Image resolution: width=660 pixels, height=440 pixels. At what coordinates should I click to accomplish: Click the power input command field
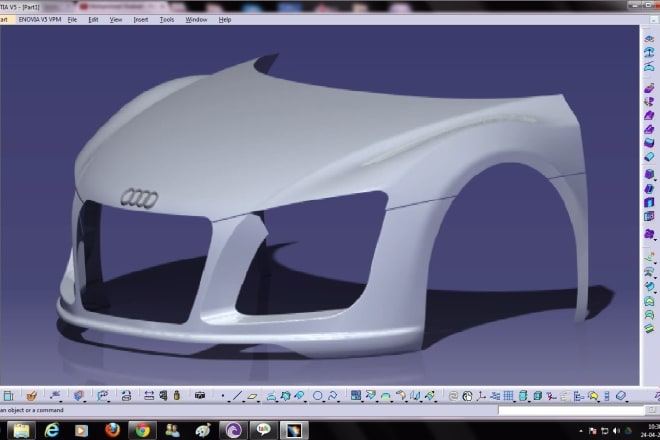click(x=571, y=410)
